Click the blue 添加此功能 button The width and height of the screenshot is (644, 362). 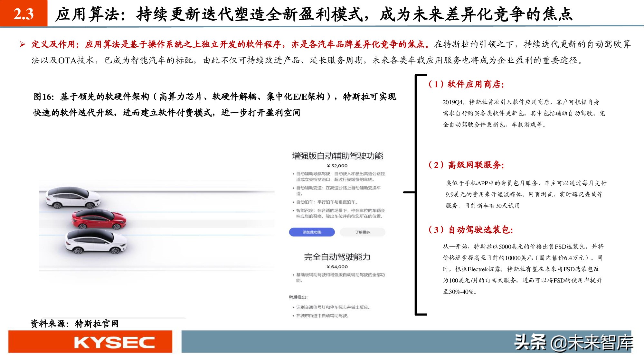(x=312, y=232)
